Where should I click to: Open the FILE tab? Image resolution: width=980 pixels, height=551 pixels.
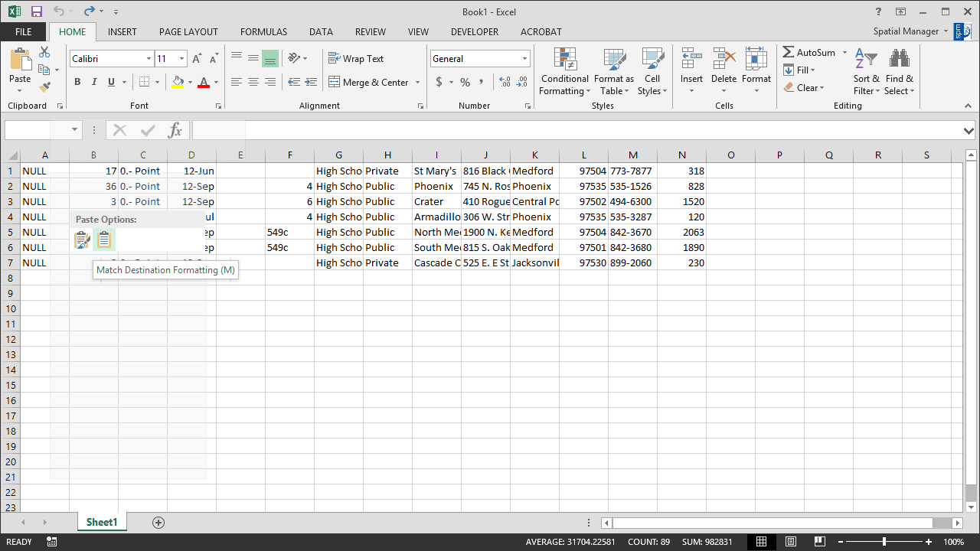24,32
